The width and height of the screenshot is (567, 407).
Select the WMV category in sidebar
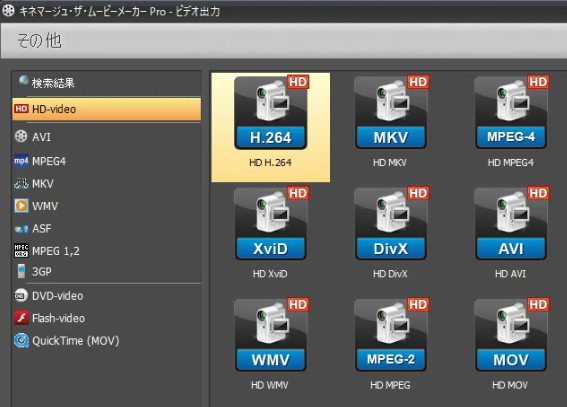click(x=107, y=206)
